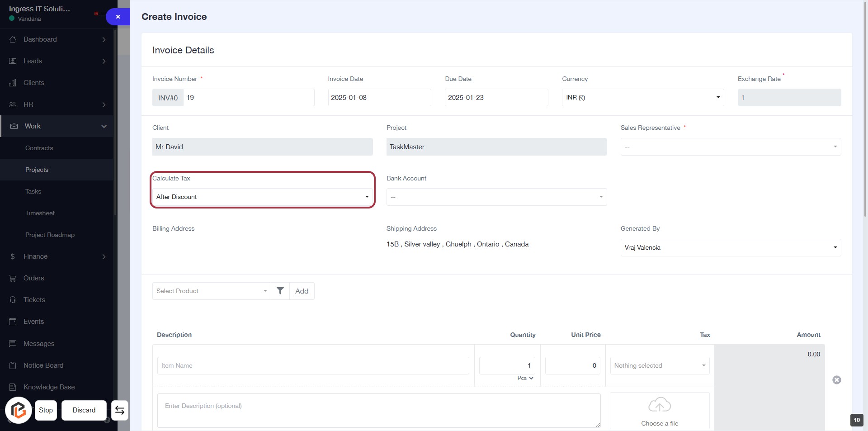Go to Contracts in the sidebar
This screenshot has height=431, width=868.
point(39,148)
